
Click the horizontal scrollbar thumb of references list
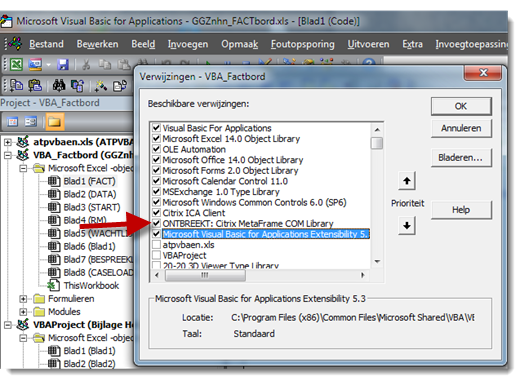click(205, 275)
